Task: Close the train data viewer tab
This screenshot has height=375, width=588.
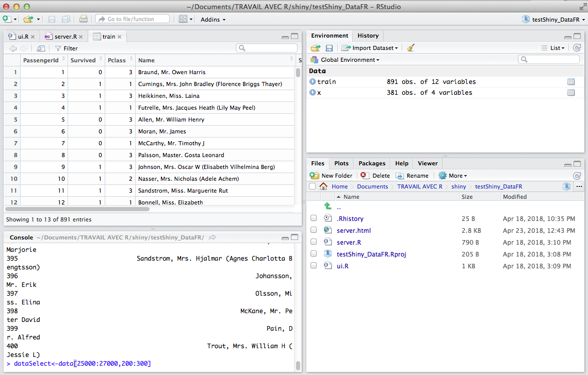Action: 119,37
